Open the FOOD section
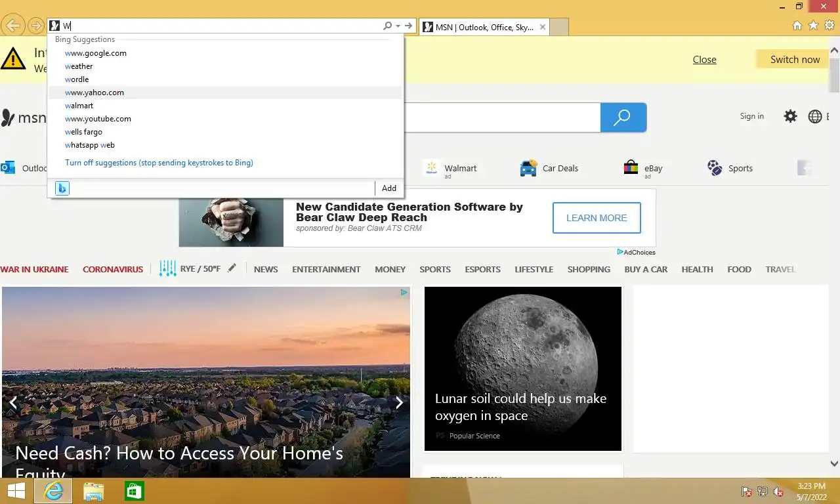The width and height of the screenshot is (840, 504). [x=739, y=269]
